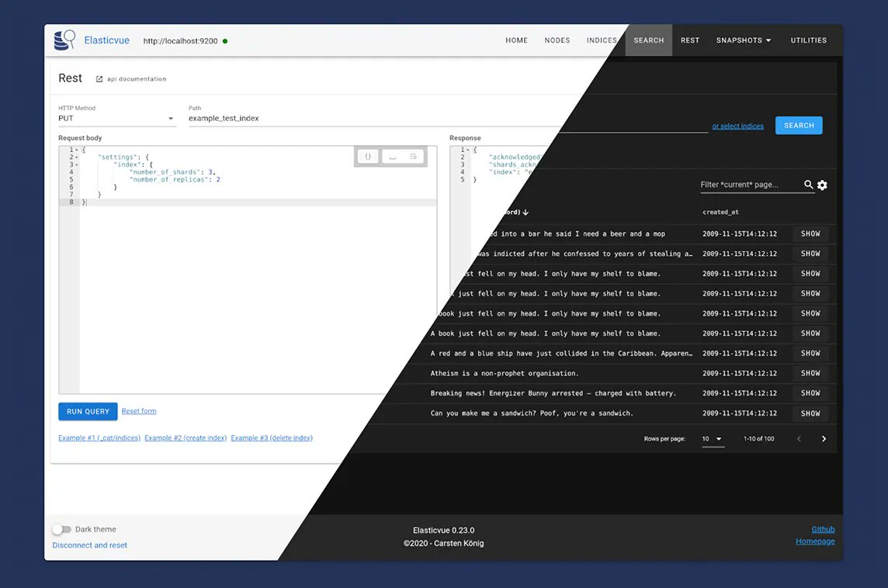Show the Energizer Bunny arrested row
888x588 pixels.
click(810, 393)
